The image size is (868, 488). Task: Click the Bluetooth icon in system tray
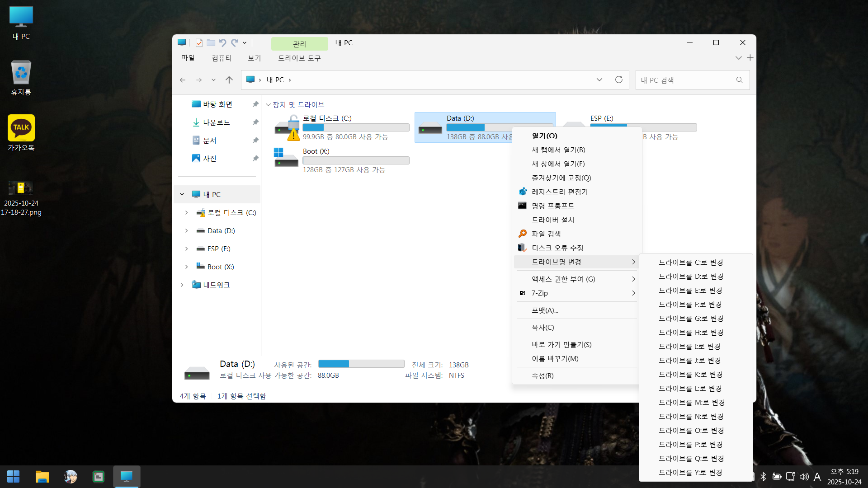(763, 476)
